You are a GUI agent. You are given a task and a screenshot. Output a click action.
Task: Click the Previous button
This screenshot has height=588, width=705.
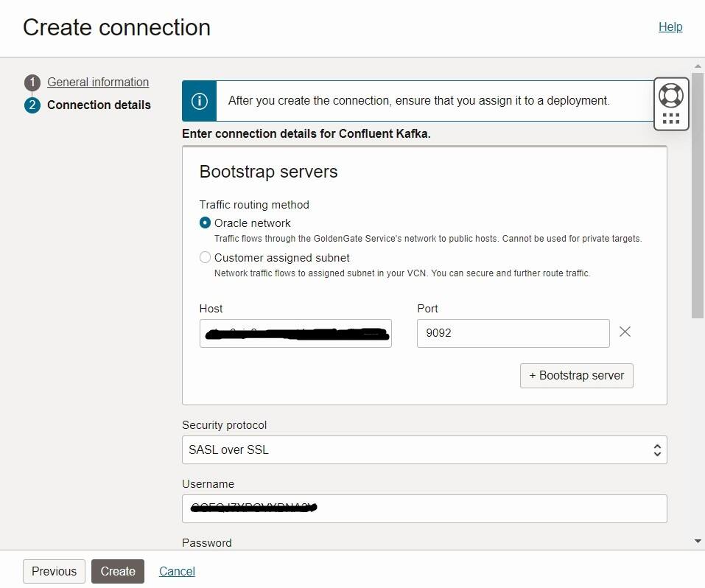[x=53, y=571]
